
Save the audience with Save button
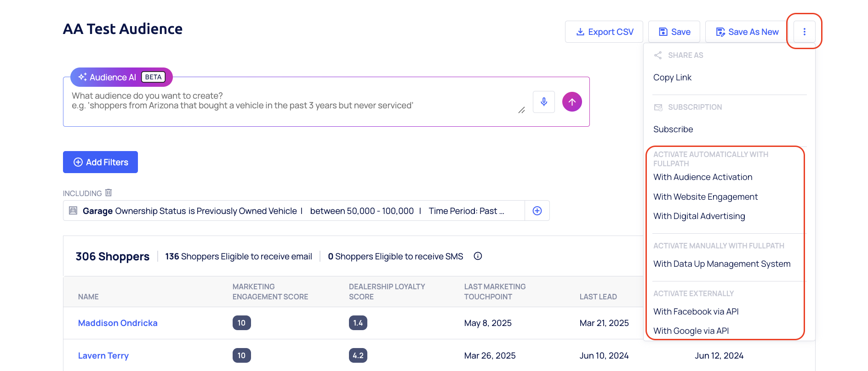[x=674, y=32]
